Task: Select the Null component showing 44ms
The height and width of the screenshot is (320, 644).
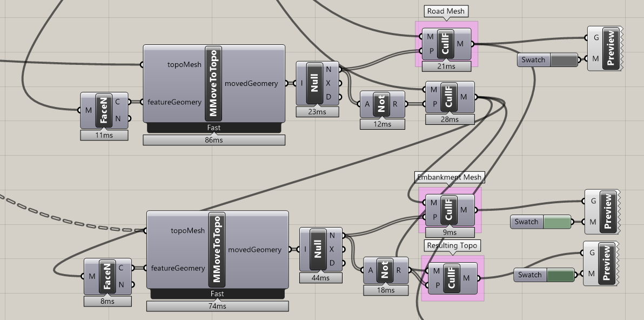Action: pos(318,249)
